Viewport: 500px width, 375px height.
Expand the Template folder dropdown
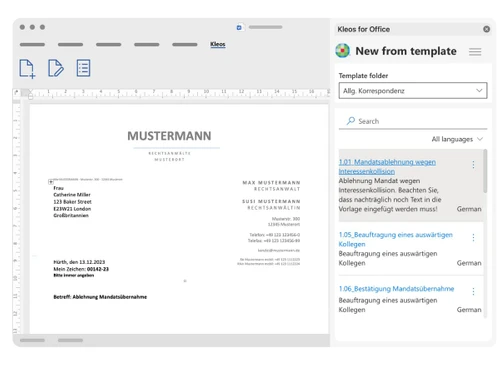click(x=413, y=91)
